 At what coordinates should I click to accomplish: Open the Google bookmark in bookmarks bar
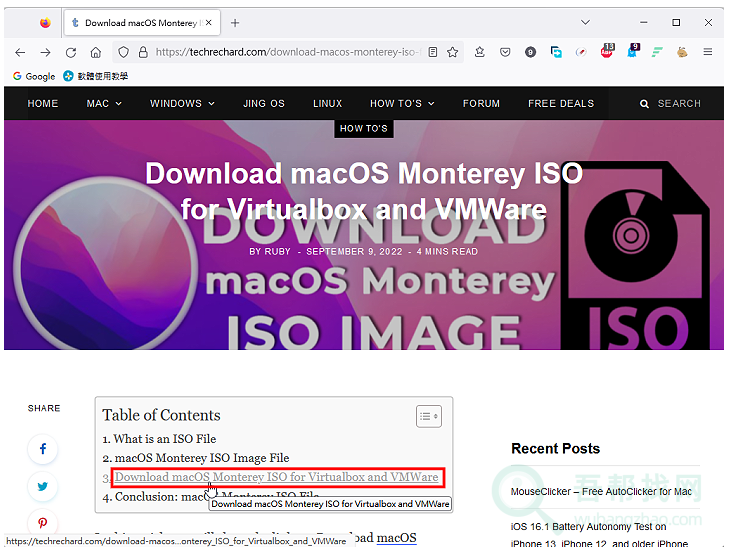[x=34, y=76]
